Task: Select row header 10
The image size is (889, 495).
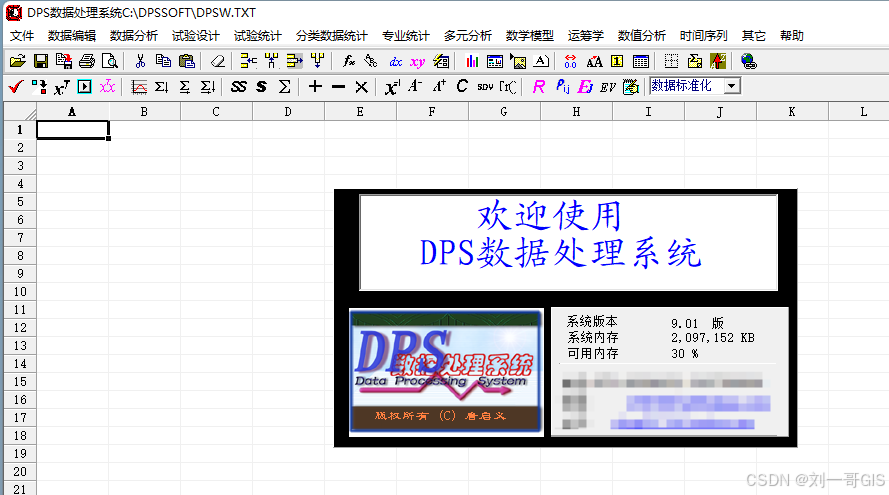Action: (20, 291)
